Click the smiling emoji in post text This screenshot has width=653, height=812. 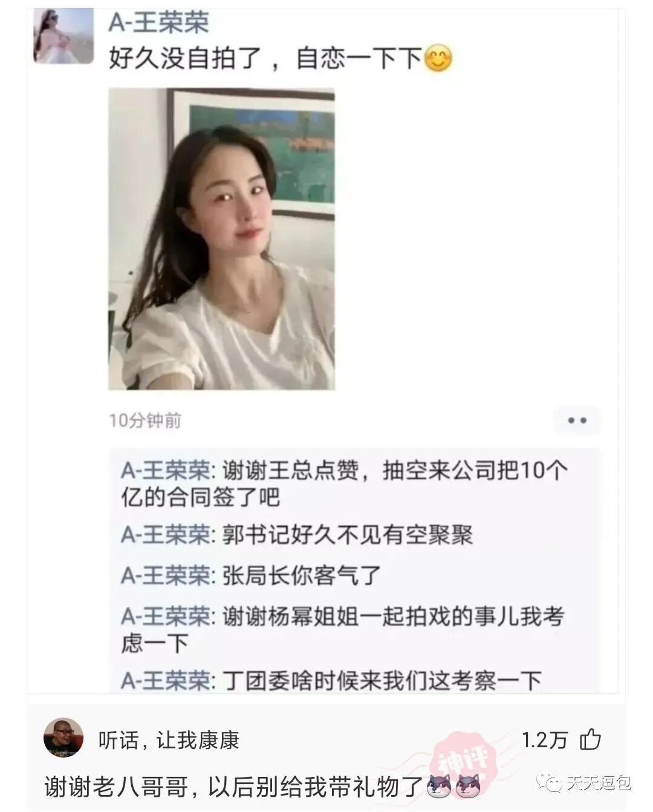(438, 59)
